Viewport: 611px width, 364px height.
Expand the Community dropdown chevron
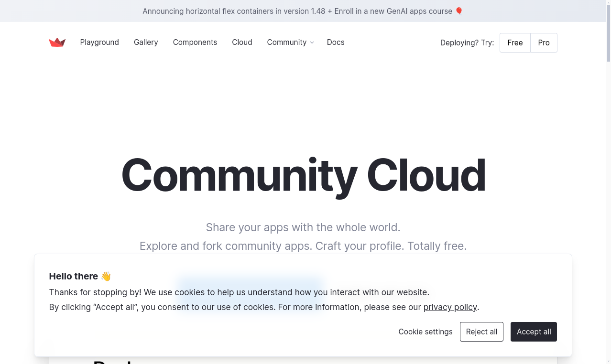(312, 43)
